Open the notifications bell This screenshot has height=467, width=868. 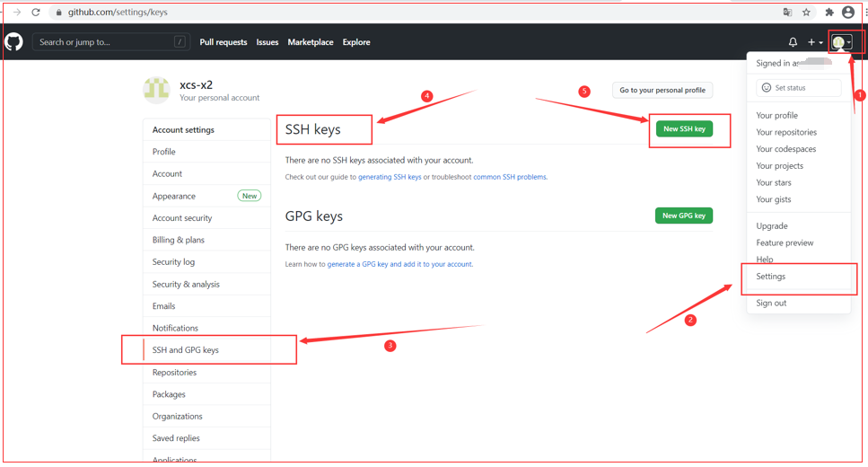pos(793,42)
